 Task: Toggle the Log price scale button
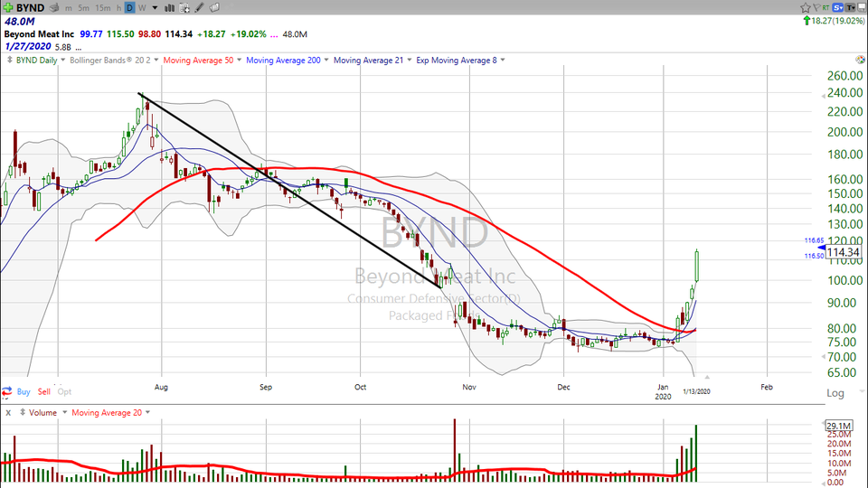pos(835,393)
